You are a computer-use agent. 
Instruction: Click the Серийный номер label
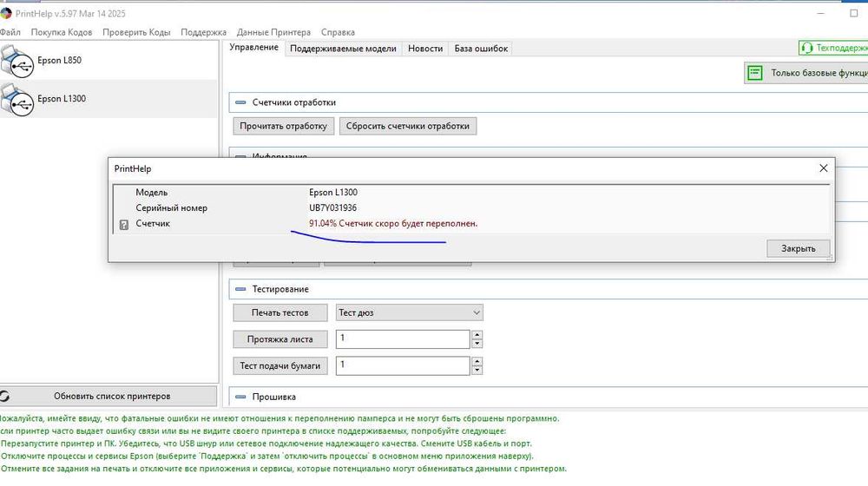(x=172, y=208)
